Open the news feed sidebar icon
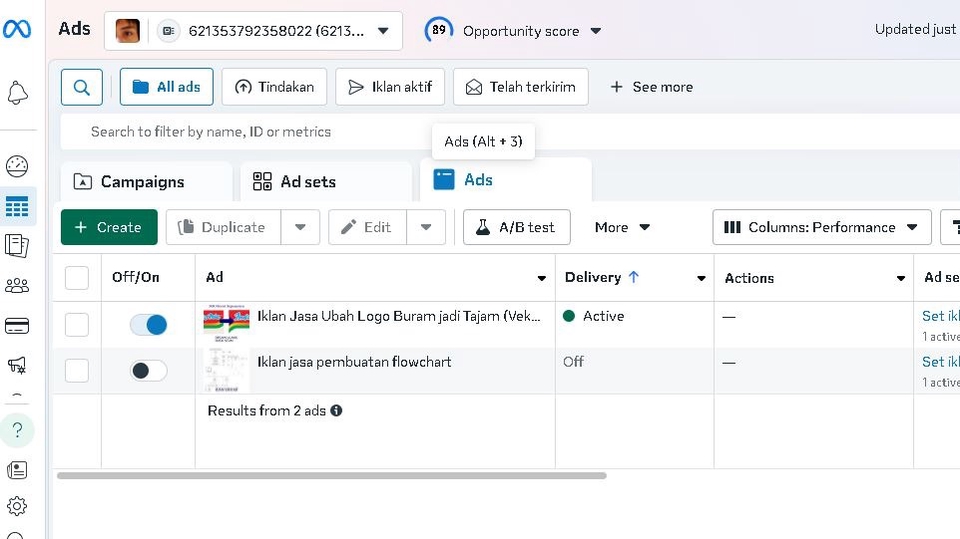Screen dimensions: 960x539 [x=17, y=470]
